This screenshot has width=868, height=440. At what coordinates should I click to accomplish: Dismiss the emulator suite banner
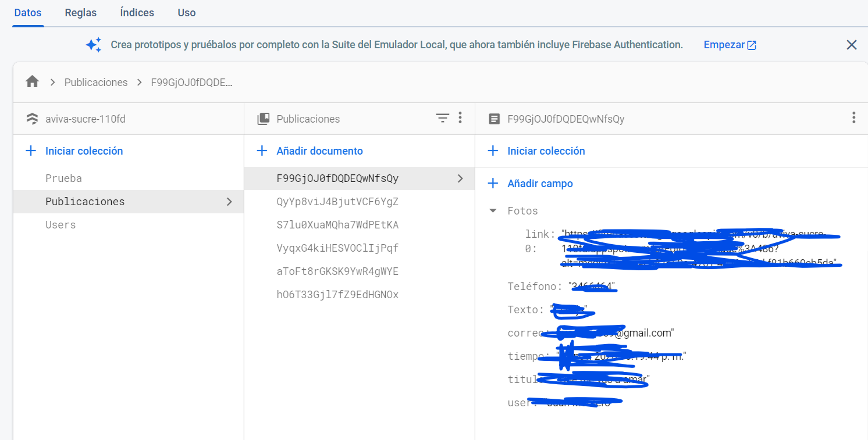[852, 45]
